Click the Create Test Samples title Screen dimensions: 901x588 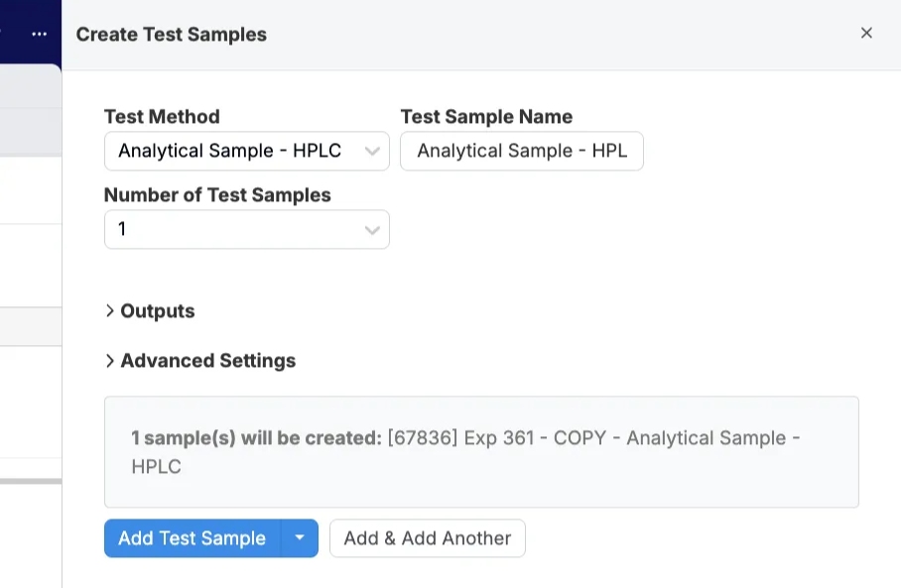[172, 35]
